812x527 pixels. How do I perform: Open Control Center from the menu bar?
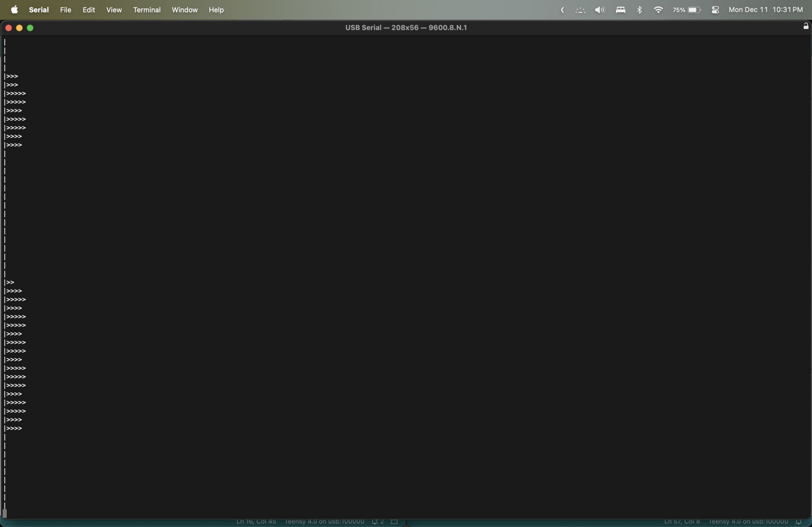pyautogui.click(x=715, y=10)
